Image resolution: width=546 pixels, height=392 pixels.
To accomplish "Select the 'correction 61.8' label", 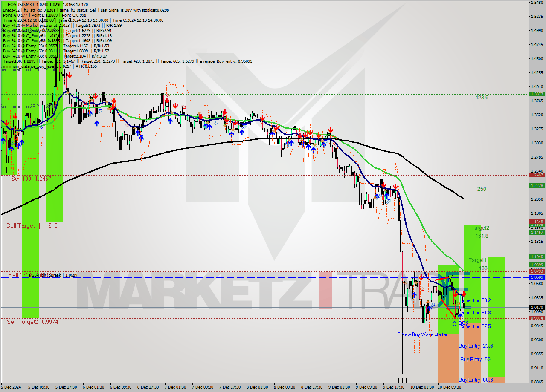I will 476,313.
